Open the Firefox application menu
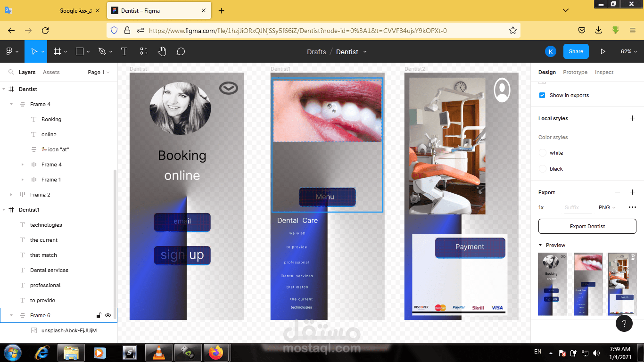 (x=633, y=30)
